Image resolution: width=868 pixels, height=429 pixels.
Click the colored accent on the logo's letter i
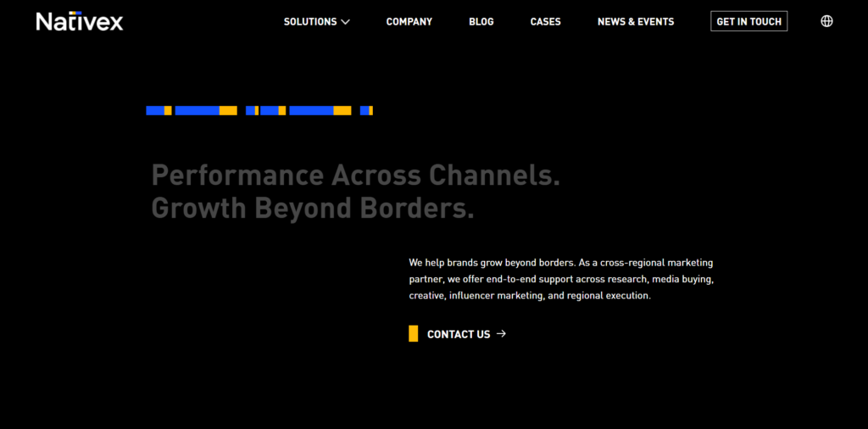point(74,14)
